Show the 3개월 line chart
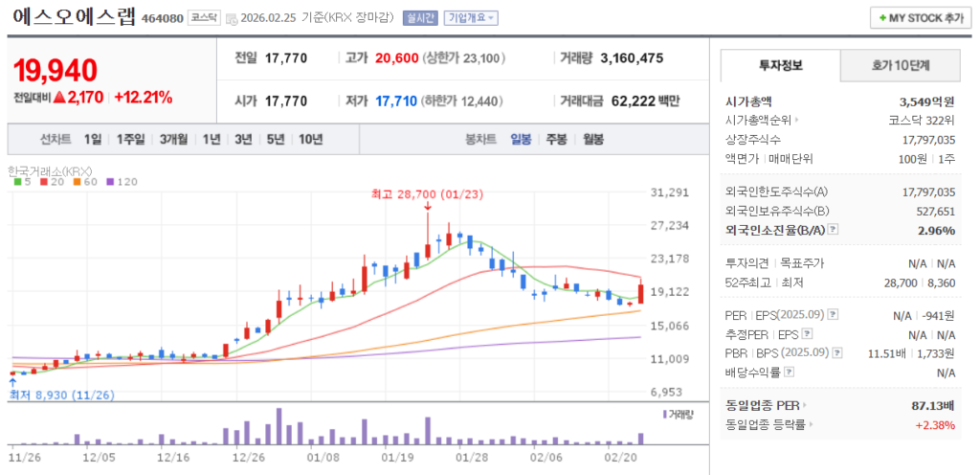This screenshot has height=475, width=980. coord(173,139)
